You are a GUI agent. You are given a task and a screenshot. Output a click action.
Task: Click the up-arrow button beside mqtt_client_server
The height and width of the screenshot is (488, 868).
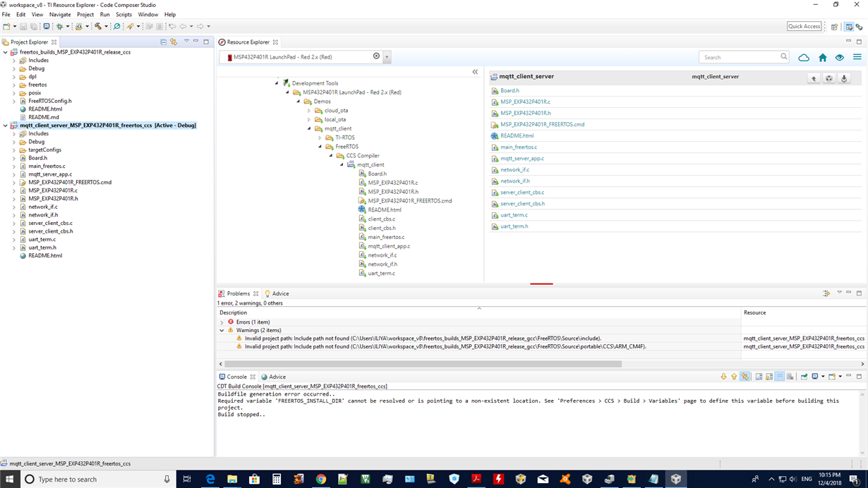pyautogui.click(x=814, y=78)
